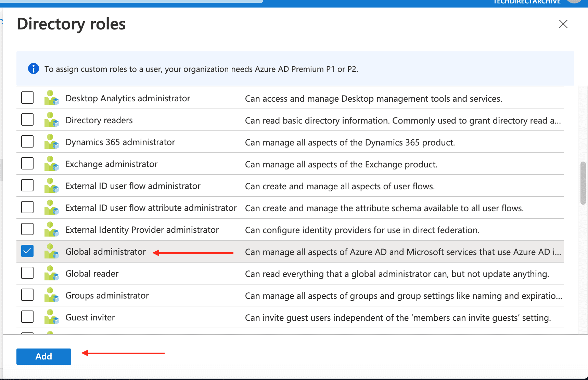The height and width of the screenshot is (380, 588).
Task: Tick the Groups administrator checkbox
Action: 27,295
